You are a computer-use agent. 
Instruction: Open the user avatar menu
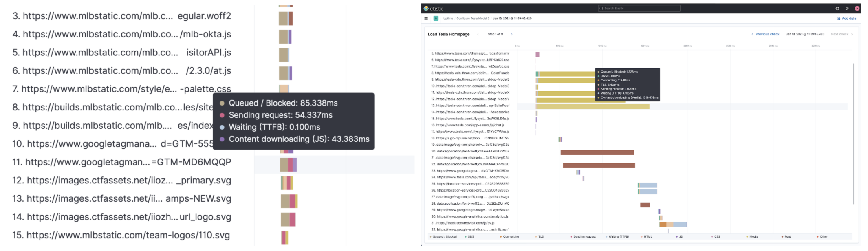pyautogui.click(x=857, y=9)
